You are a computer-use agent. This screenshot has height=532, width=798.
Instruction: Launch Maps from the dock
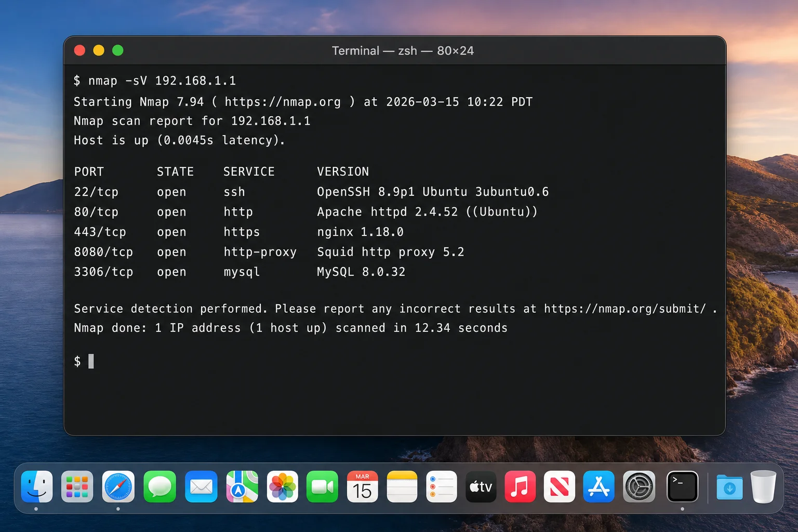click(x=242, y=487)
